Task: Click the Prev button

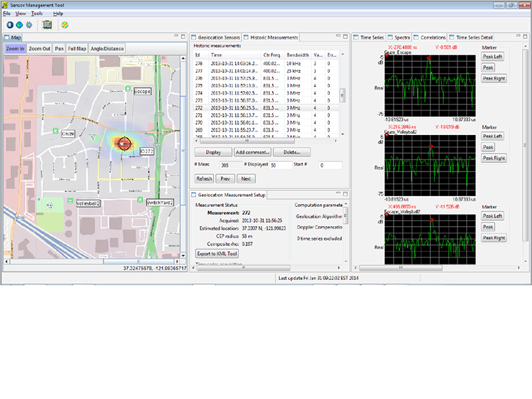Action: click(x=225, y=178)
